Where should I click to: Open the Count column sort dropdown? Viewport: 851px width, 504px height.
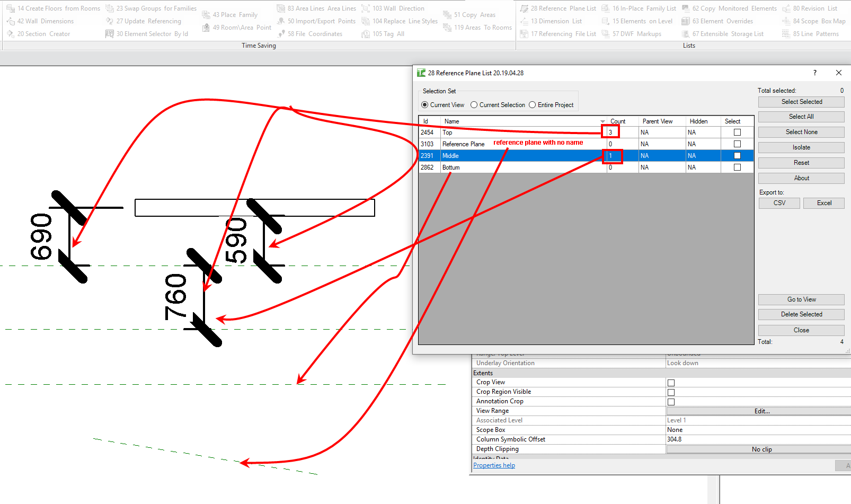602,121
